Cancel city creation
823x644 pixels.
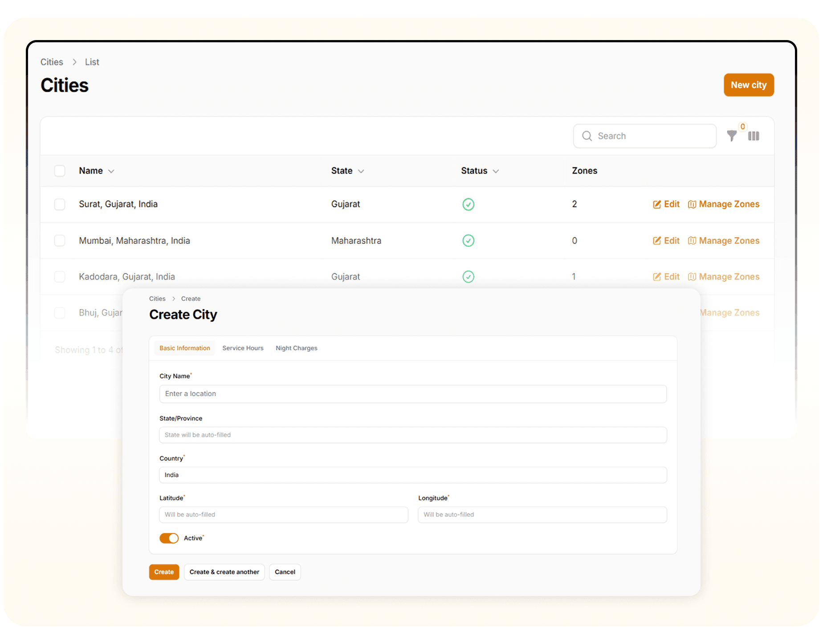[x=285, y=572]
